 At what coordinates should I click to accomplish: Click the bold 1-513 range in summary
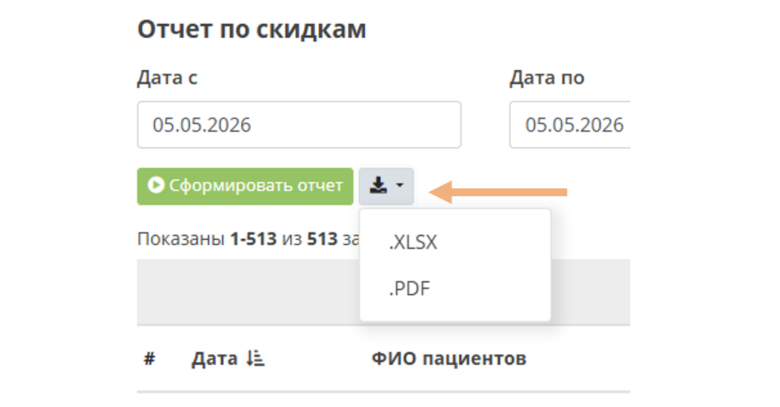pos(253,239)
